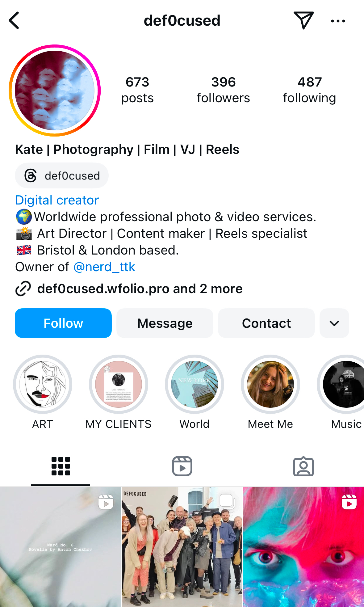Open the World story highlight
Viewport: 364px width, 607px height.
coord(195,385)
